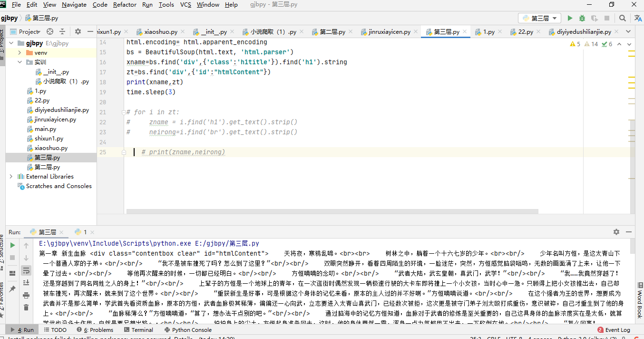
Task: Expand the venv folder
Action: click(20, 52)
